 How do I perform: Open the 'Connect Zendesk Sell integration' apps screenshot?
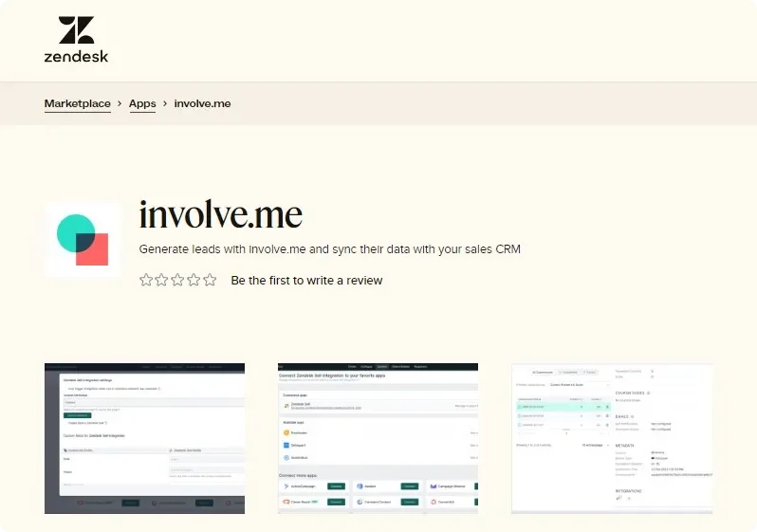(x=378, y=438)
